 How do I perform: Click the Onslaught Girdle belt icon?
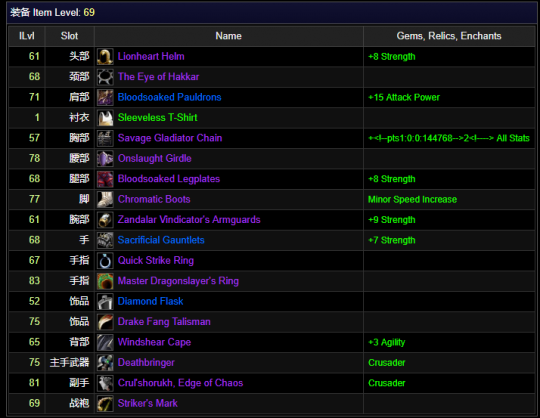[x=105, y=158]
